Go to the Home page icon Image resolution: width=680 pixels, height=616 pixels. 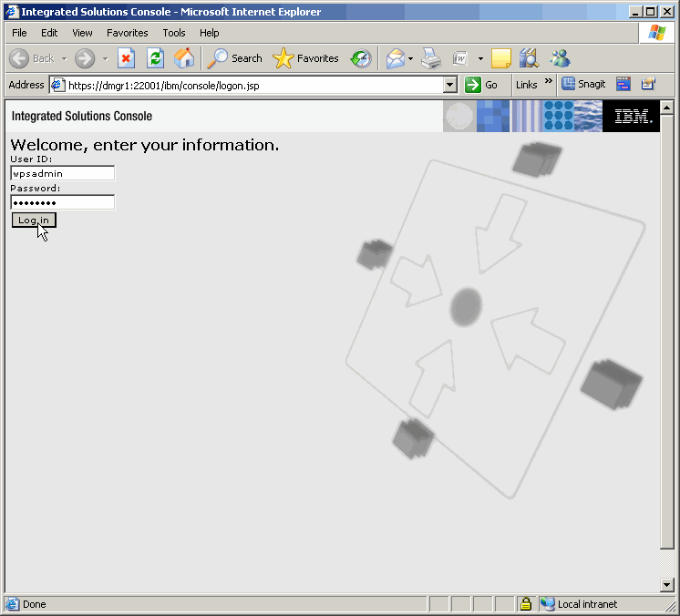pos(183,58)
